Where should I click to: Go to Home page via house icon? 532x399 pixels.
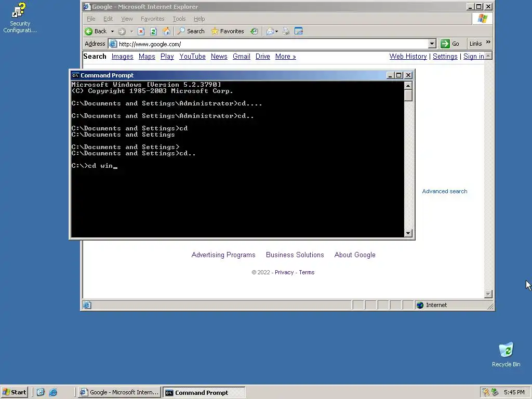tap(166, 31)
